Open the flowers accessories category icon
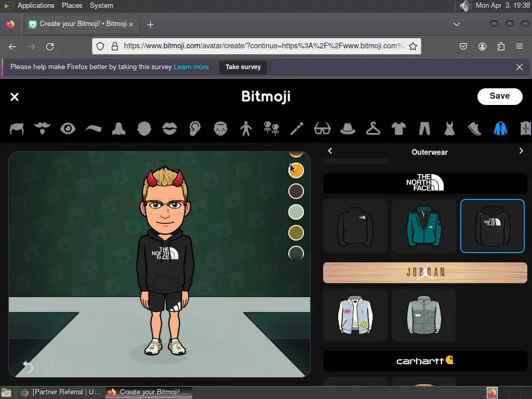This screenshot has width=532, height=399. point(271,129)
